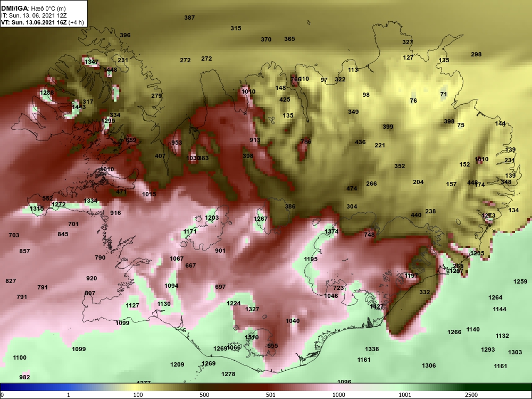Select the 327 value in the northeast

coord(408,42)
